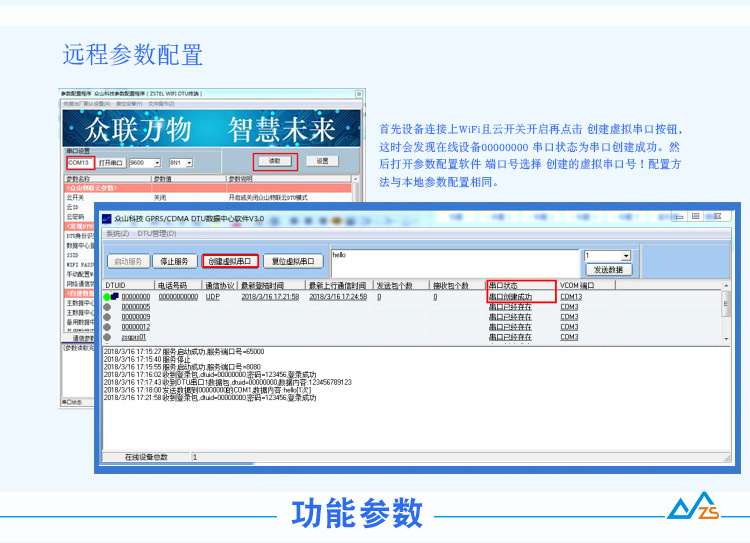Screen dimensions: 750x543
Task: Click the gray status icon of 00000012
Action: [107, 327]
